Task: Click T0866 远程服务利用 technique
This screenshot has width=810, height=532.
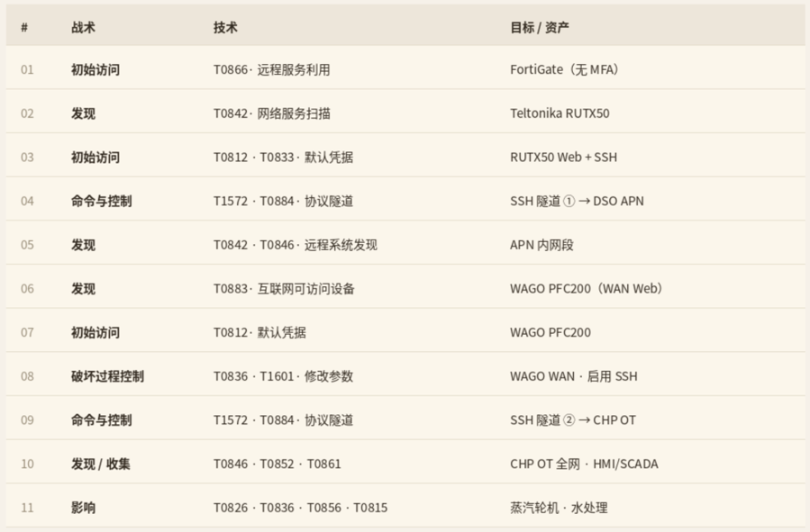Action: click(x=272, y=69)
